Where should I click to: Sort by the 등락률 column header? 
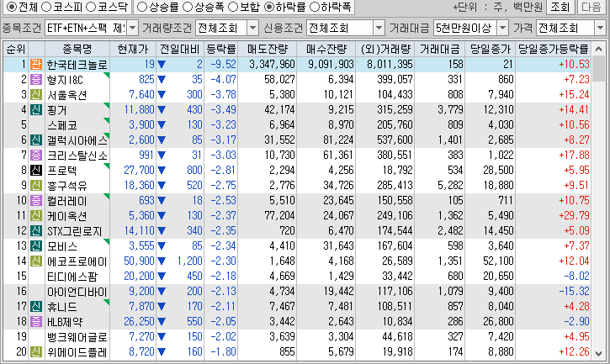click(221, 49)
